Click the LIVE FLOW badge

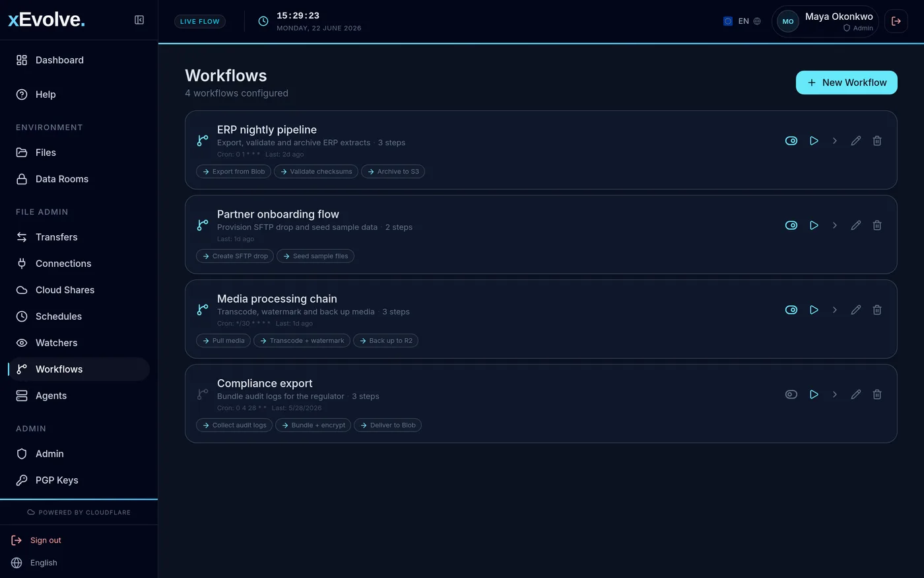(x=200, y=21)
